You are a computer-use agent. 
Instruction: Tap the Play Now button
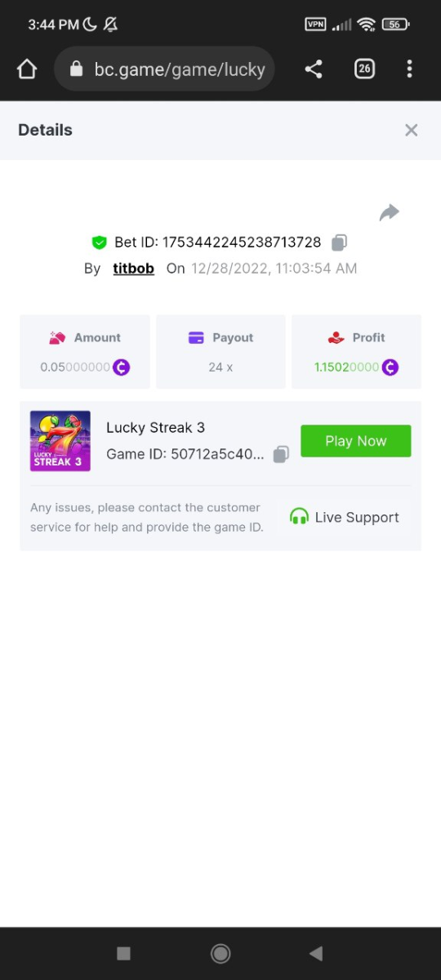356,441
